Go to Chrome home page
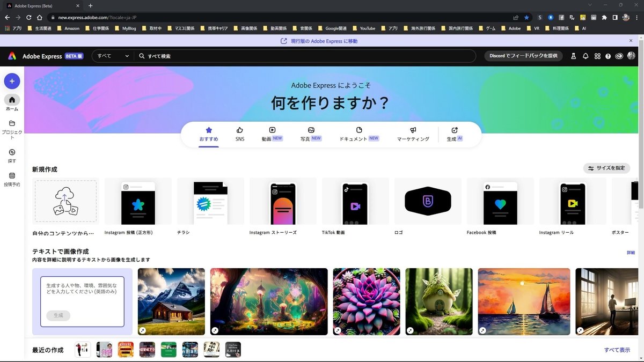 point(39,17)
